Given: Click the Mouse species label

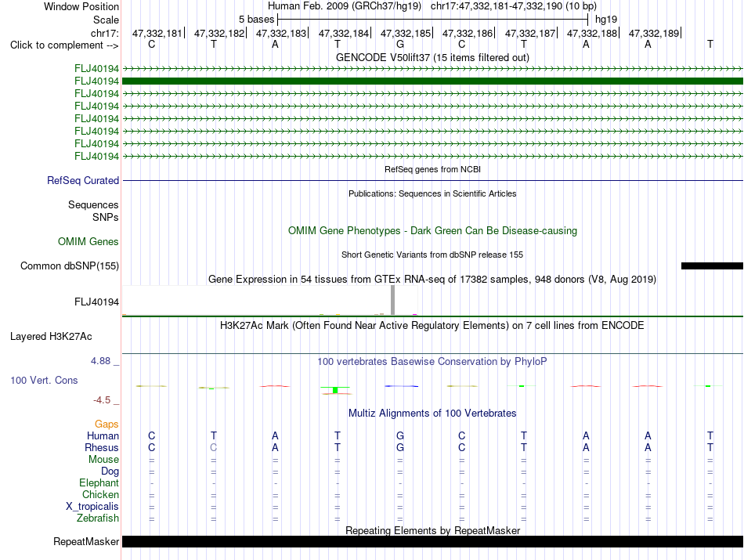Looking at the screenshot, I should (x=103, y=460).
